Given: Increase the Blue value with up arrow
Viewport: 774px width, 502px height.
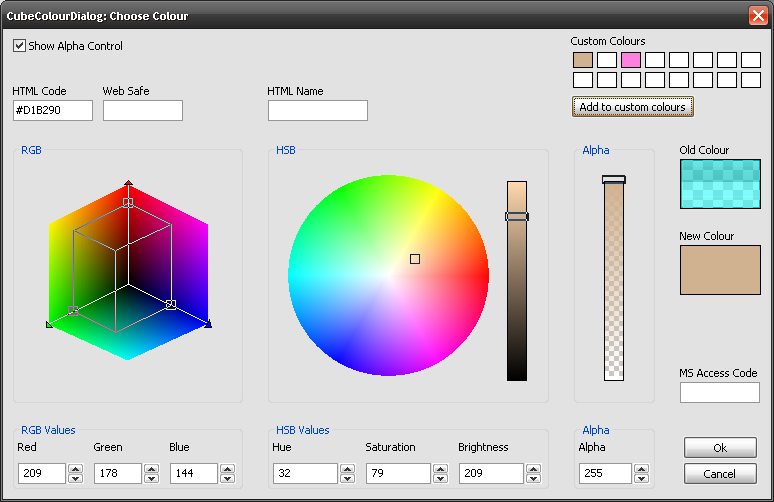Looking at the screenshot, I should point(227,468).
